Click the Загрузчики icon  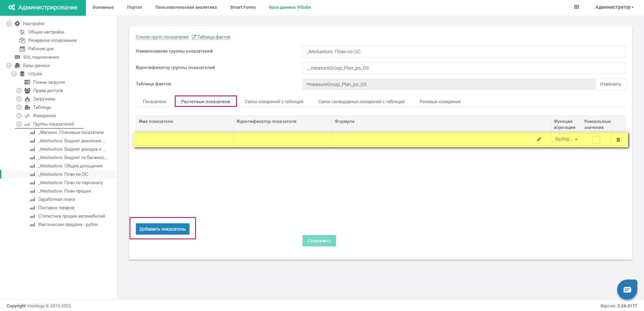[27, 99]
